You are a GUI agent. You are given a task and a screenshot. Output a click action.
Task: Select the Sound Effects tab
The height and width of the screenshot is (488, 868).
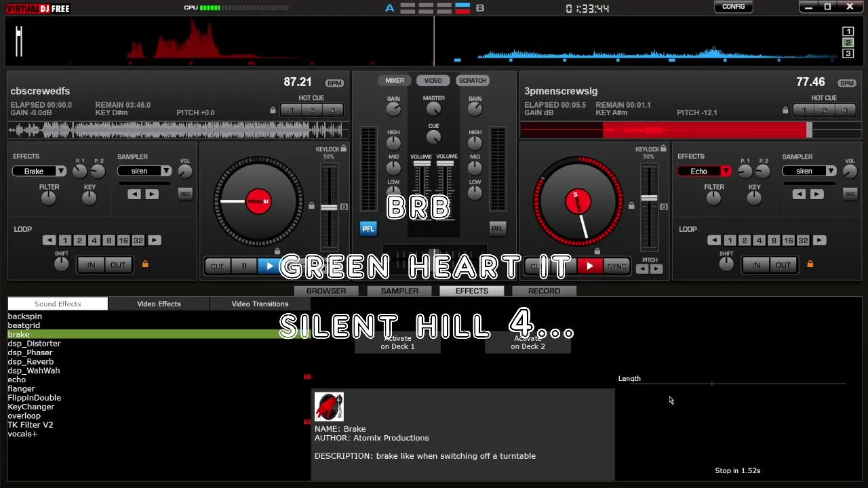point(58,304)
